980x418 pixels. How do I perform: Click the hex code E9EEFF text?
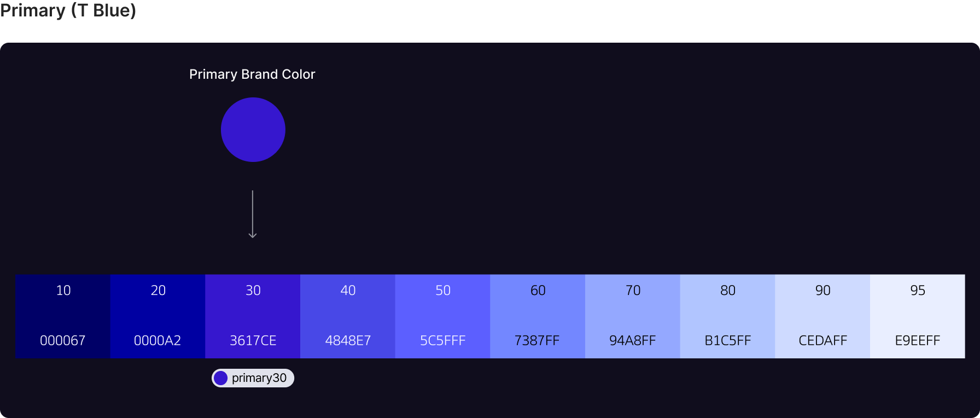[x=918, y=340]
